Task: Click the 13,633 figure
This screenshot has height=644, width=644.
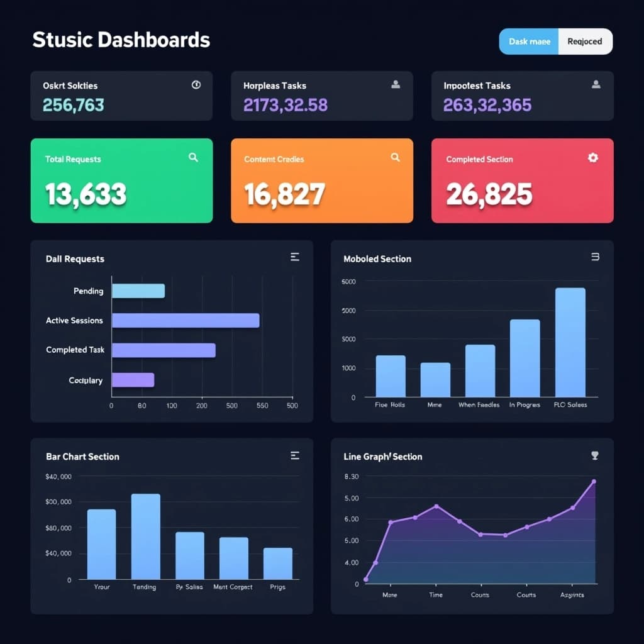Action: [x=86, y=194]
